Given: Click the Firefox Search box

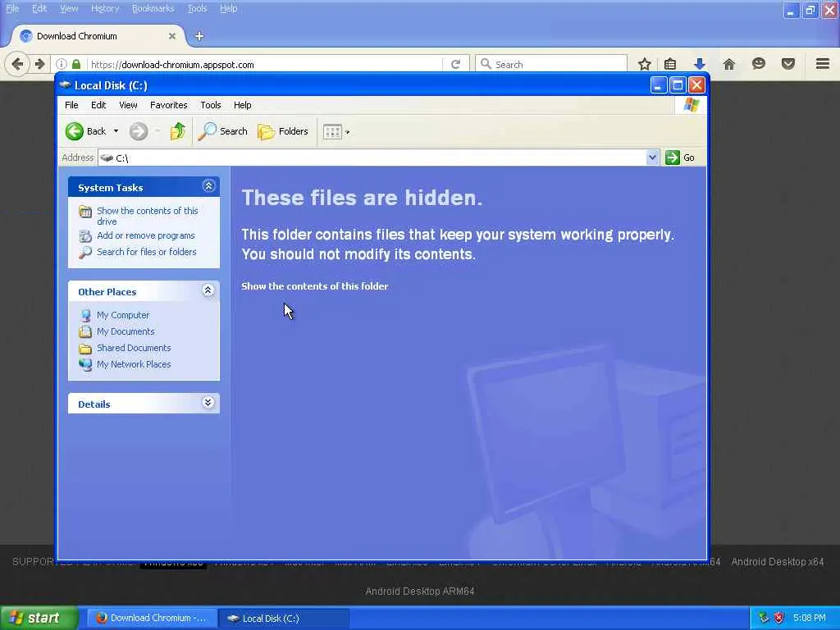Looking at the screenshot, I should [x=551, y=64].
